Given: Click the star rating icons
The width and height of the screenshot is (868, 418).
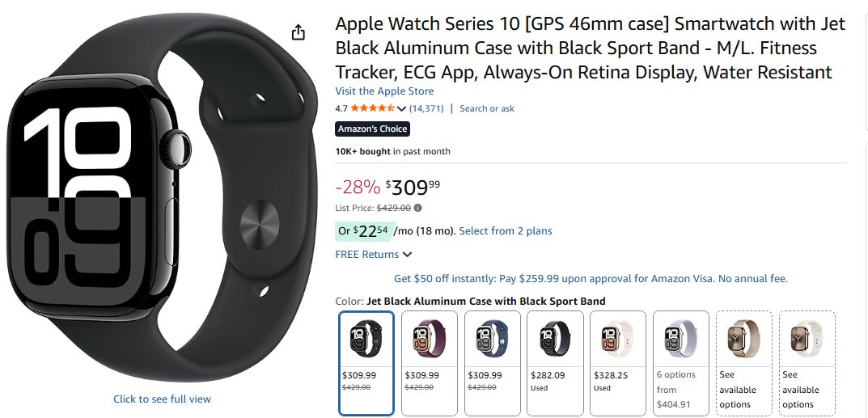Looking at the screenshot, I should point(372,108).
